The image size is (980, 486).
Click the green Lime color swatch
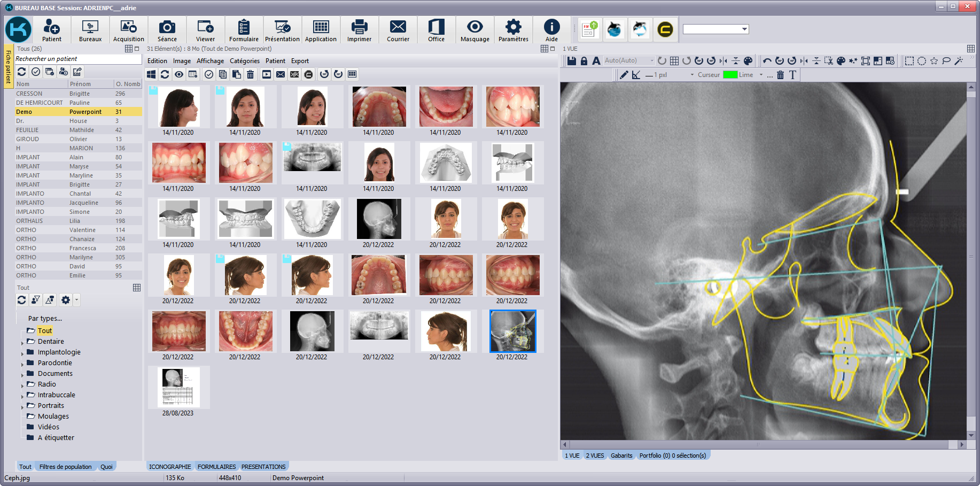[730, 75]
